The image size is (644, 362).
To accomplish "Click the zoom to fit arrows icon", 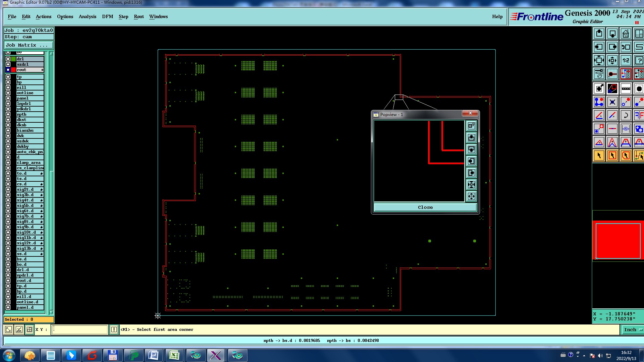I will tap(599, 61).
